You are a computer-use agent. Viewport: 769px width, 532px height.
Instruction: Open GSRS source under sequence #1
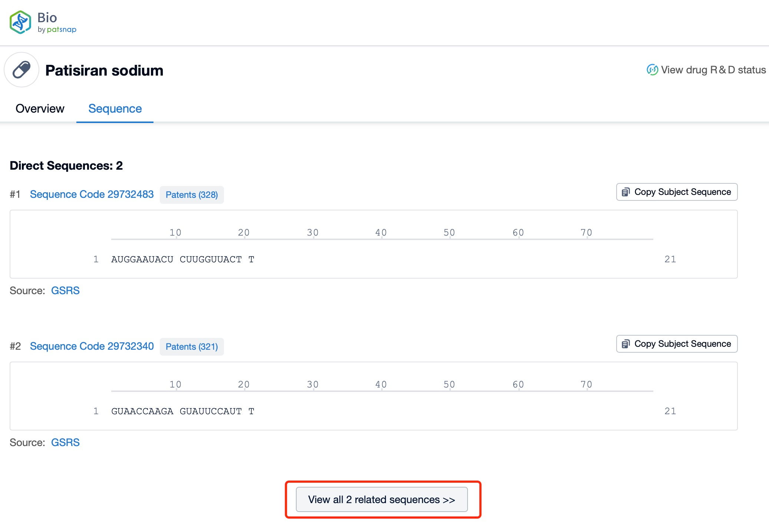(65, 290)
